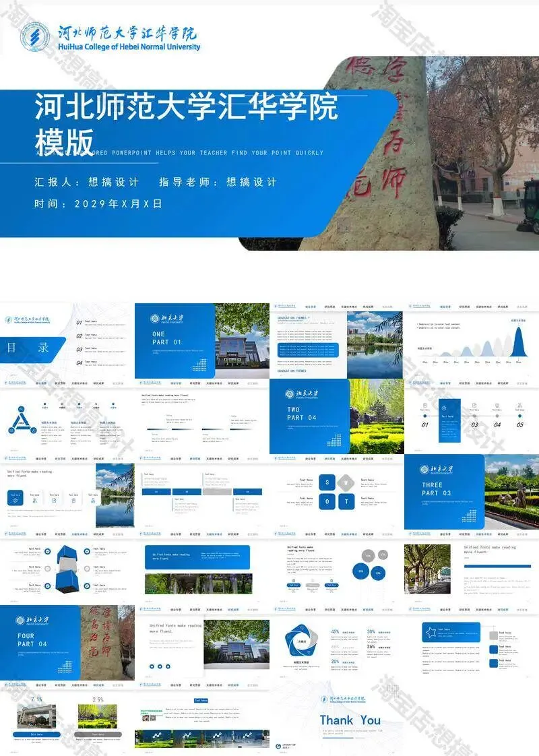Click the tall blue peak in the curve chart
The height and width of the screenshot is (756, 539).
click(x=518, y=342)
